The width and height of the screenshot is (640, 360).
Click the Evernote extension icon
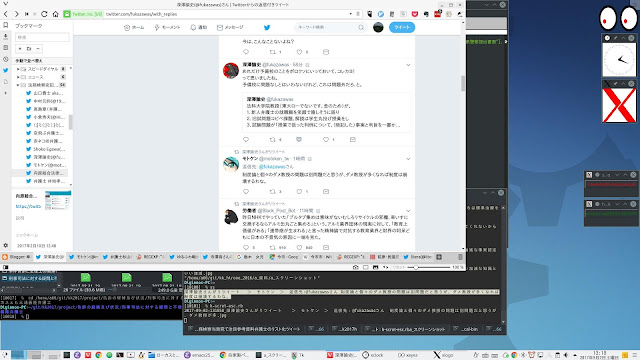pyautogui.click(x=426, y=14)
